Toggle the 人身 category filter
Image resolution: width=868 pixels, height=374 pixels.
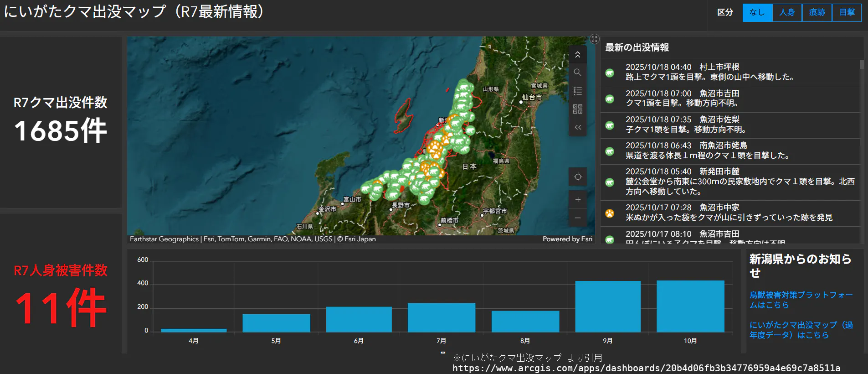[x=787, y=13]
